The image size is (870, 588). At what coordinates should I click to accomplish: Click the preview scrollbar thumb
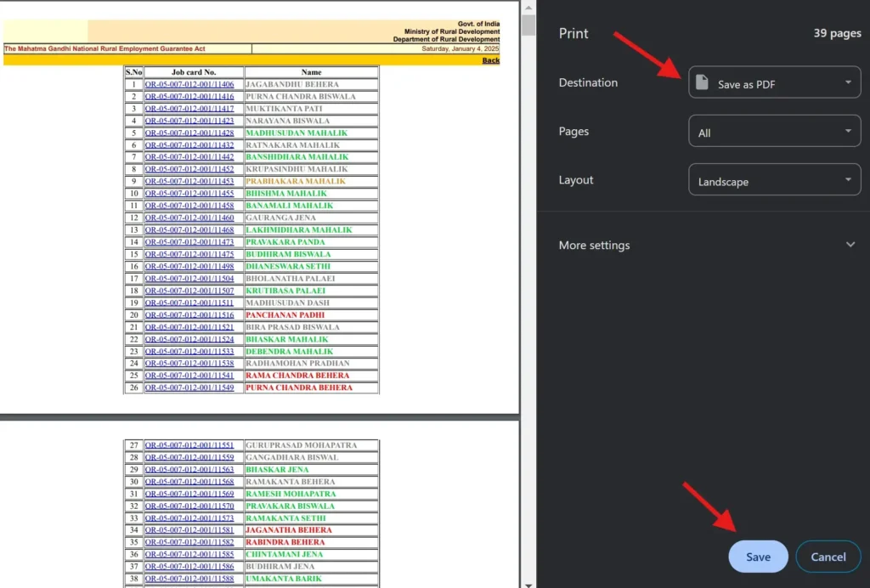[x=528, y=25]
